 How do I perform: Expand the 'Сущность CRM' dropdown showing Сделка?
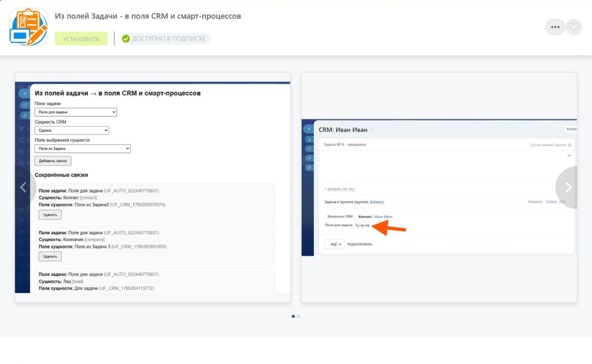[72, 131]
